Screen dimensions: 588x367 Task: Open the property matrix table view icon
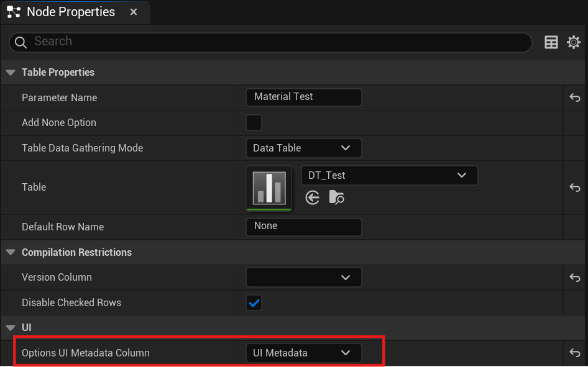(x=551, y=42)
